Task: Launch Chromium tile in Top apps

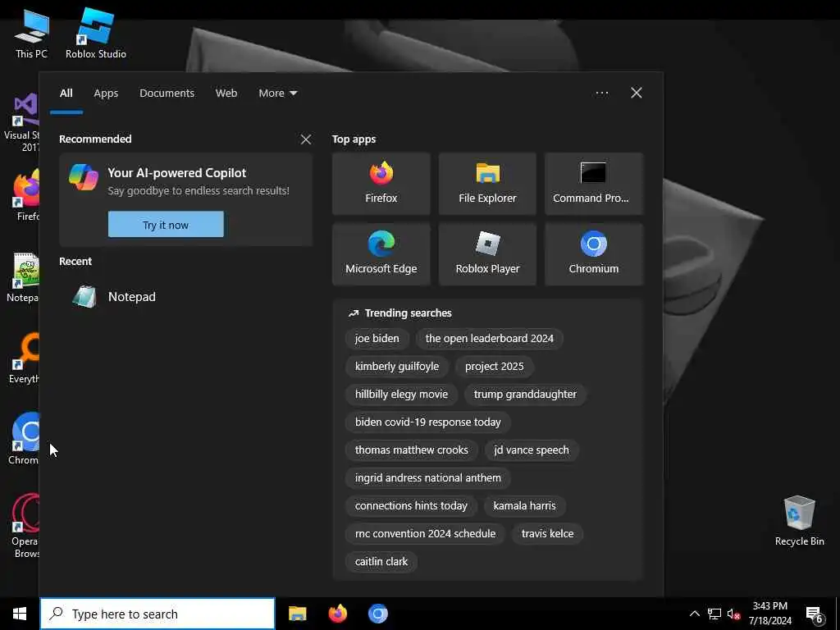Action: [x=594, y=254]
